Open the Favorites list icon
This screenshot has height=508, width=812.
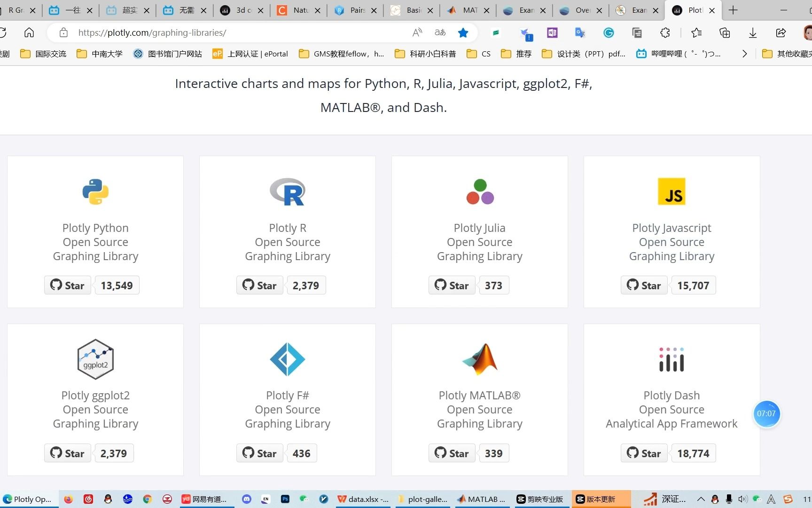pos(696,32)
